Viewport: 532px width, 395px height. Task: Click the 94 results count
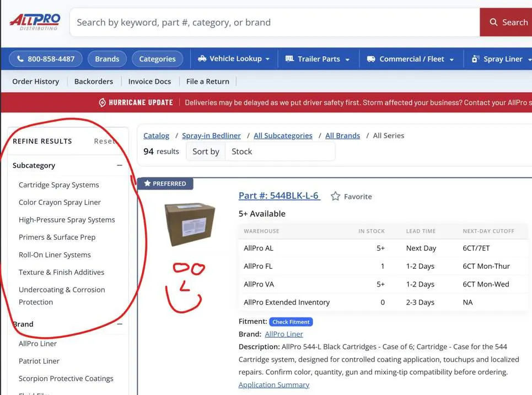pos(161,151)
